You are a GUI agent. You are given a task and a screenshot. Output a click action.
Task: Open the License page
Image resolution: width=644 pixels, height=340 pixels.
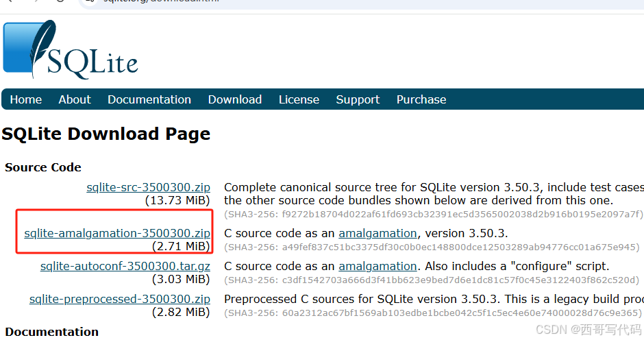coord(299,99)
